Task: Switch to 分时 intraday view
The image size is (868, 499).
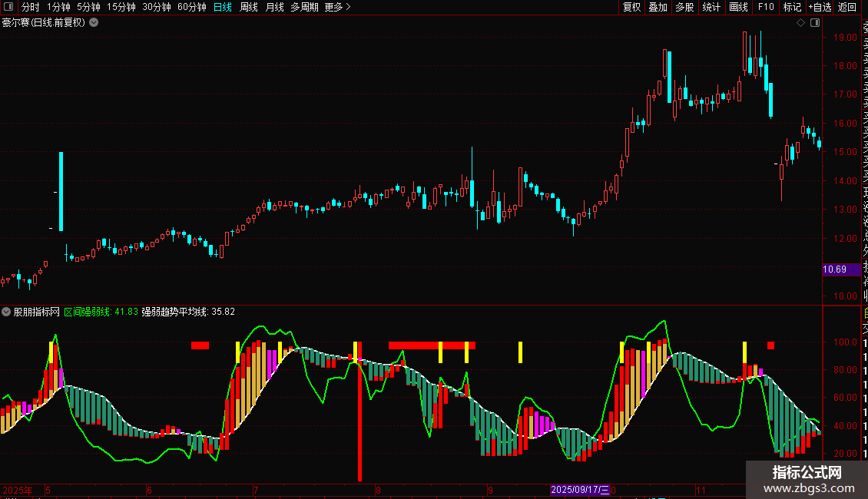Action: [x=31, y=7]
